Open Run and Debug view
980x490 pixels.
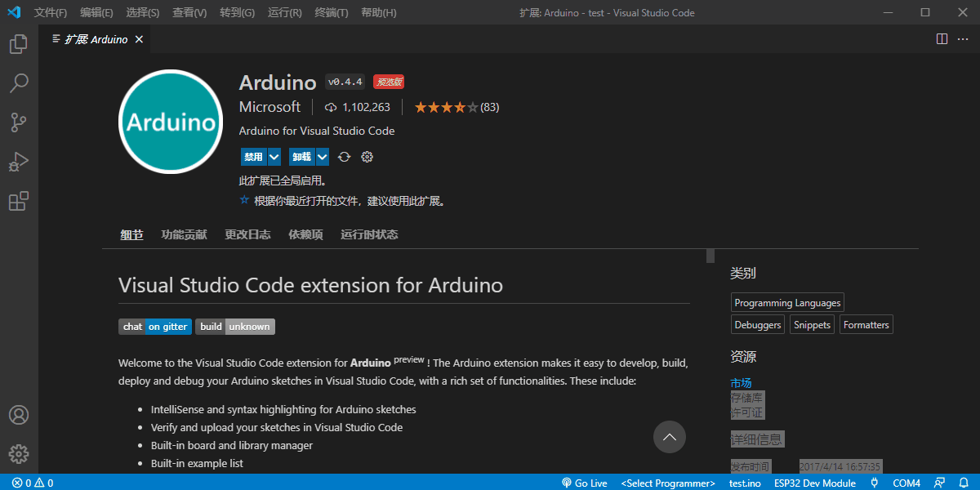point(19,162)
